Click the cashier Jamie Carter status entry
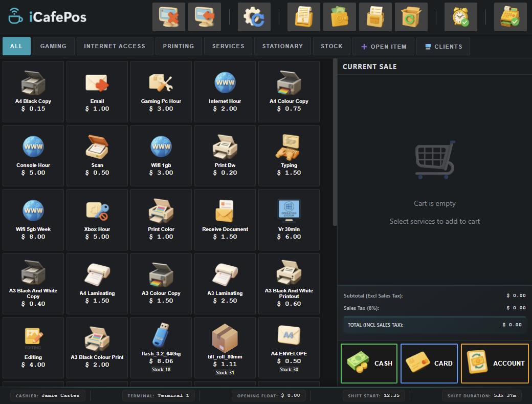 pyautogui.click(x=48, y=395)
